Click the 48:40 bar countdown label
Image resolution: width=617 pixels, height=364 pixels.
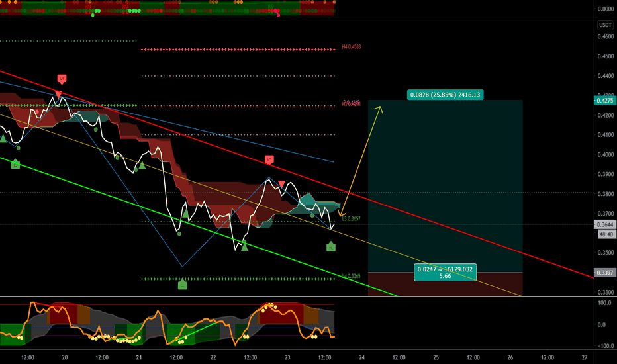point(606,234)
